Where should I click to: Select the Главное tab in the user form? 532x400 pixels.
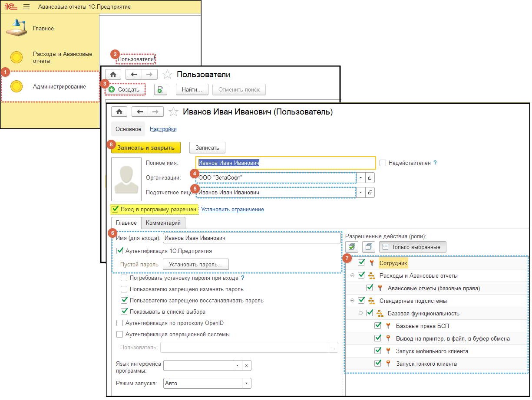point(127,223)
